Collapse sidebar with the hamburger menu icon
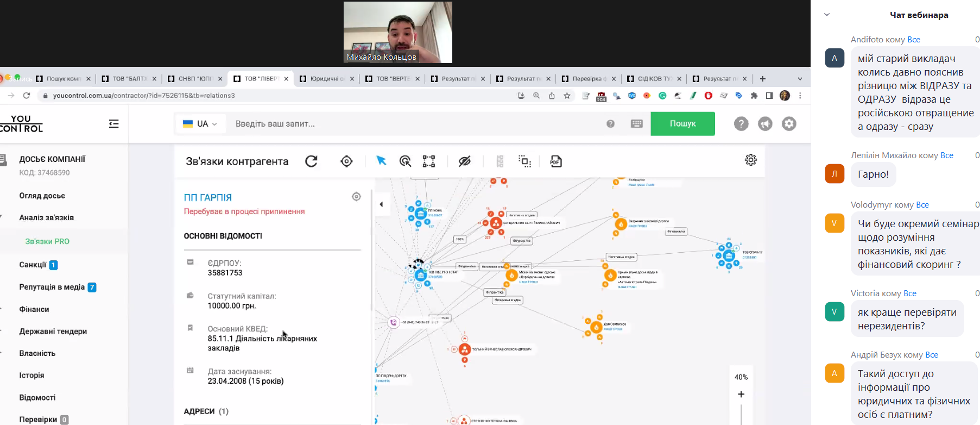Screen dimensions: 980x425 tap(113, 124)
